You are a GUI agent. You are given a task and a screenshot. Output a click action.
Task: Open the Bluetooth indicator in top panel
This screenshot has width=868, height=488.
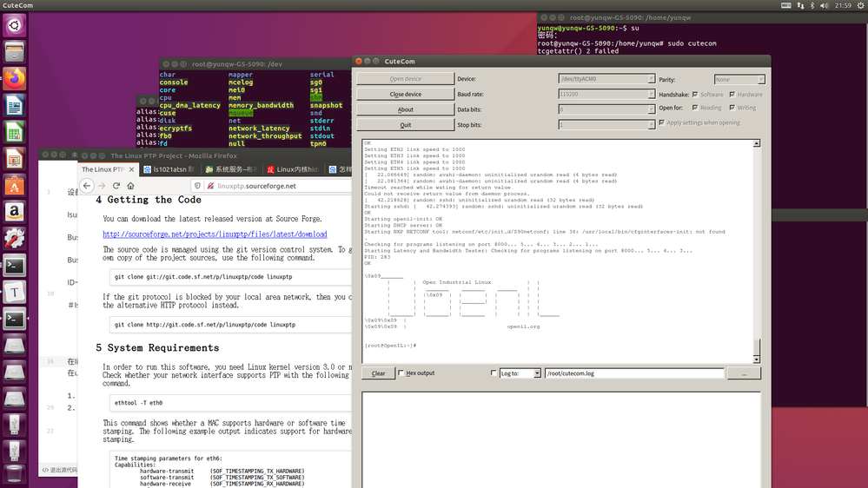coord(812,5)
